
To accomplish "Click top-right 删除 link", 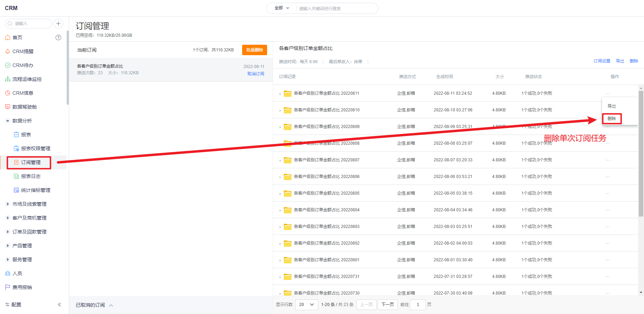I will (634, 61).
